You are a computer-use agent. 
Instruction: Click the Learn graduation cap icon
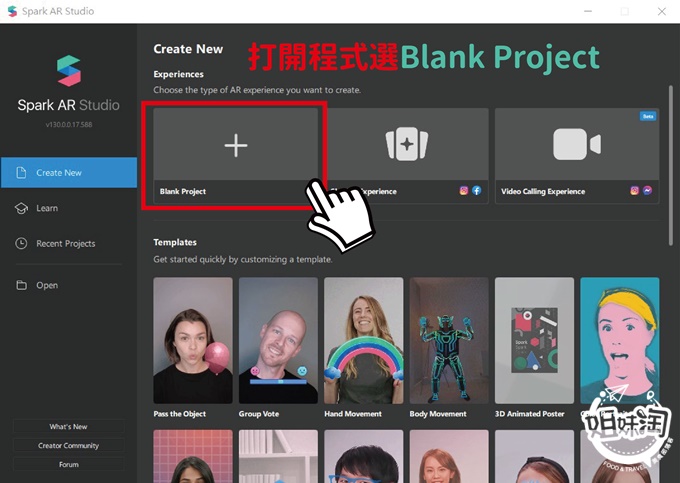(21, 209)
